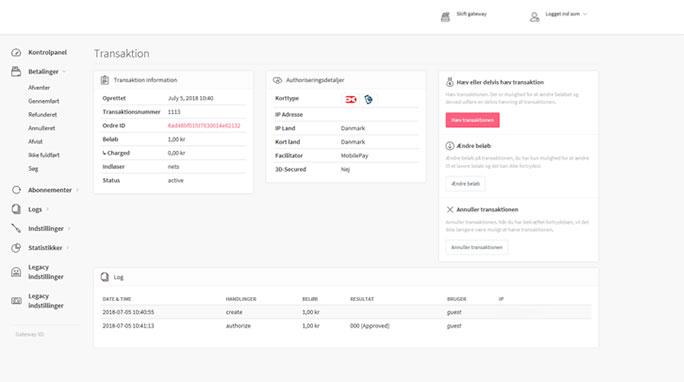Screen dimensions: 684x382
Task: Select Afvist under Betalinger
Action: coord(35,142)
